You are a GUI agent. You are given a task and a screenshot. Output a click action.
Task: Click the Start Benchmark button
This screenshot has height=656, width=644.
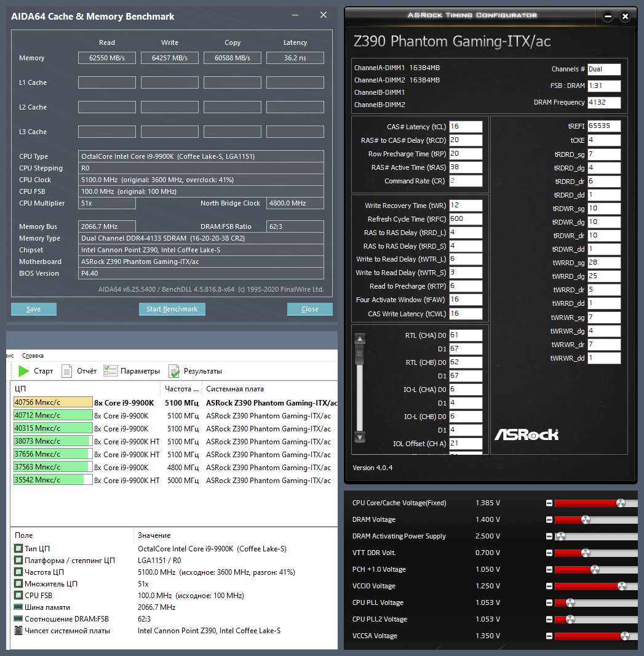point(172,309)
